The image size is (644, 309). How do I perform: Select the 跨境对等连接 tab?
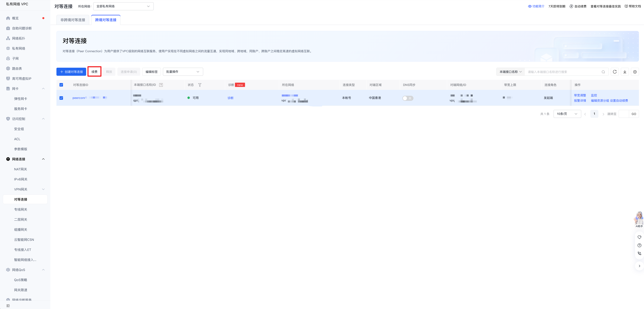pyautogui.click(x=106, y=20)
